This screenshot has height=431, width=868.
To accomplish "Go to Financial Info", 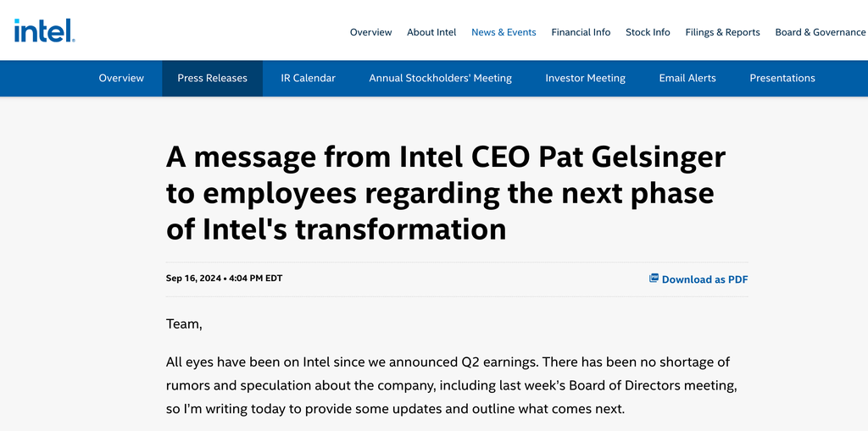I will pyautogui.click(x=581, y=32).
